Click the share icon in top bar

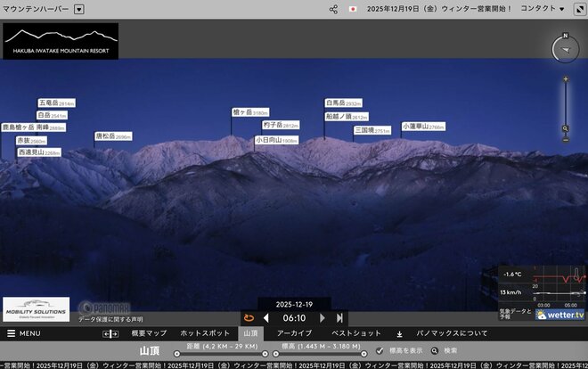(x=333, y=9)
